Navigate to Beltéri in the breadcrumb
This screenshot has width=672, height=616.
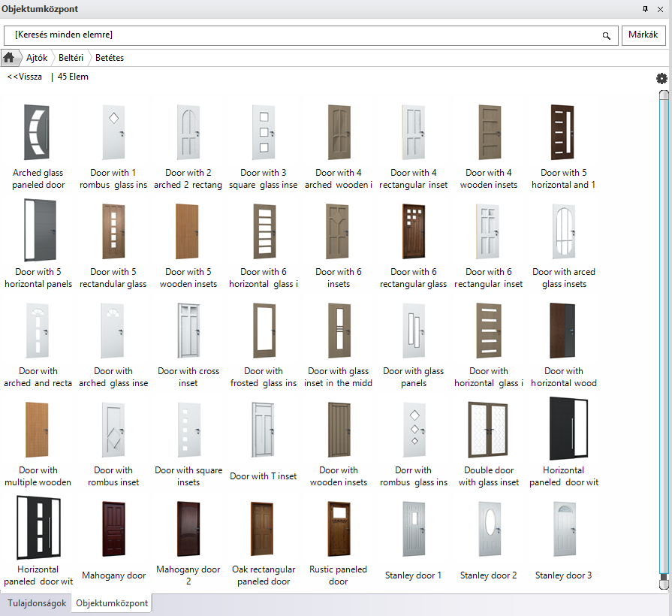click(x=71, y=58)
